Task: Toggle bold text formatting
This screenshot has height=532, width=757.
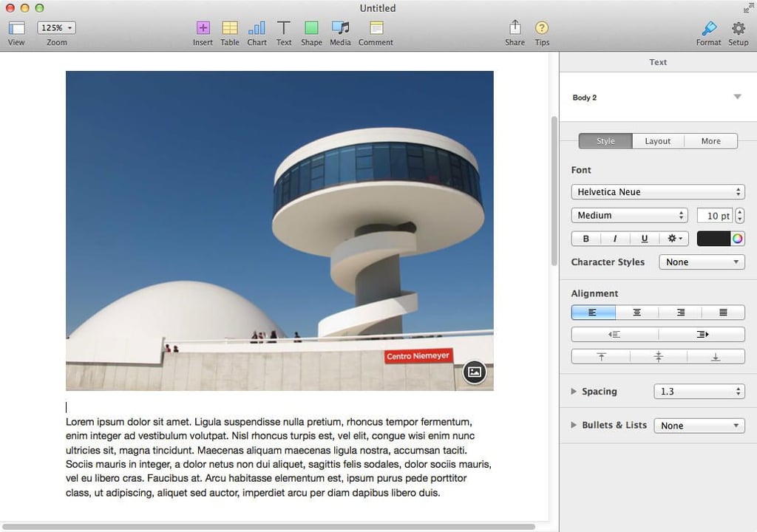Action: [x=586, y=239]
